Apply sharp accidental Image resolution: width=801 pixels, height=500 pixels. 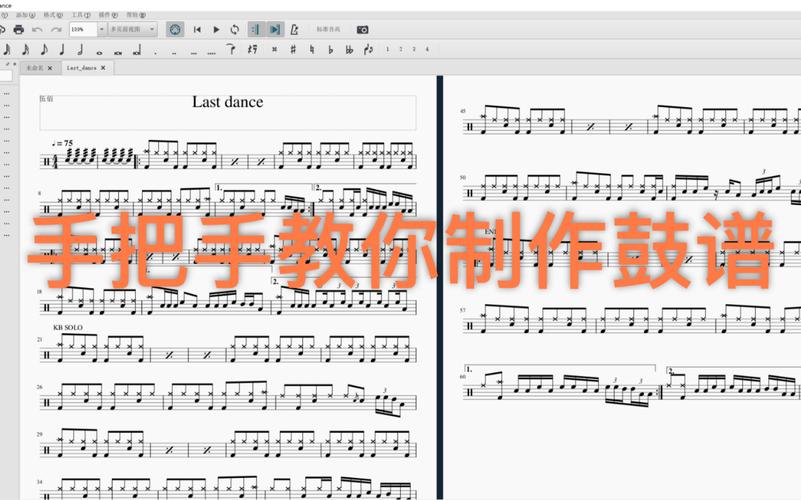293,50
